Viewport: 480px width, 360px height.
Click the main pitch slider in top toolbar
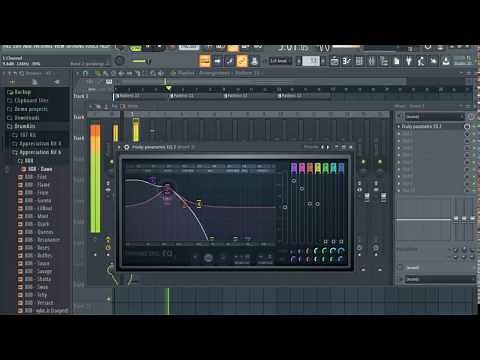(x=141, y=61)
